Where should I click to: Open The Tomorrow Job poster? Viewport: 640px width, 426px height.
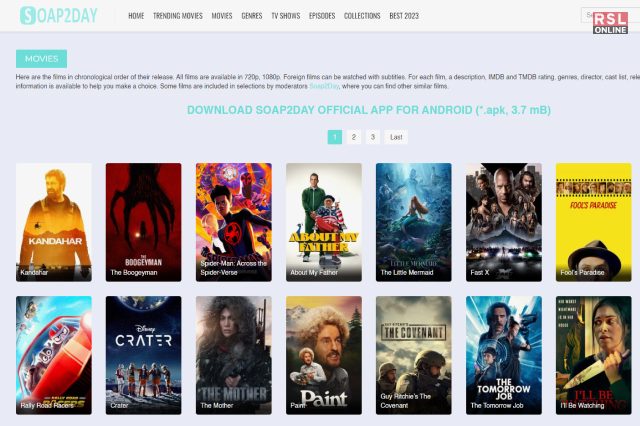pyautogui.click(x=504, y=355)
